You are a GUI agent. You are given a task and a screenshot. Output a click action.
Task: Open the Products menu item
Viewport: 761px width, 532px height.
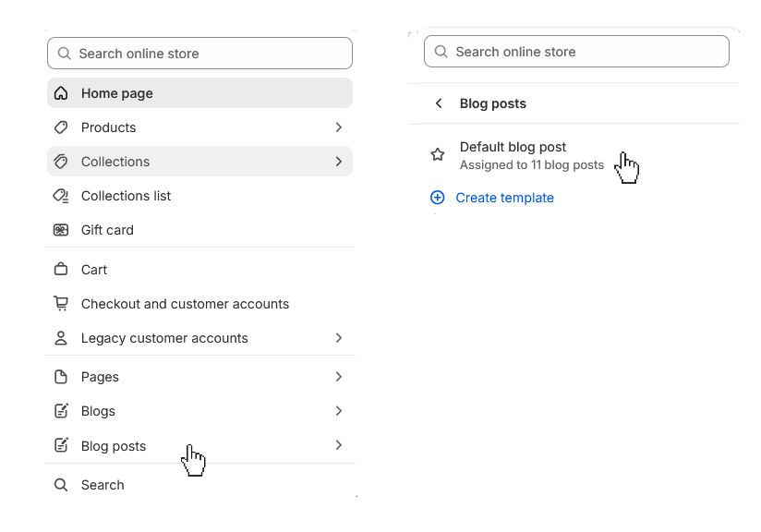click(199, 127)
